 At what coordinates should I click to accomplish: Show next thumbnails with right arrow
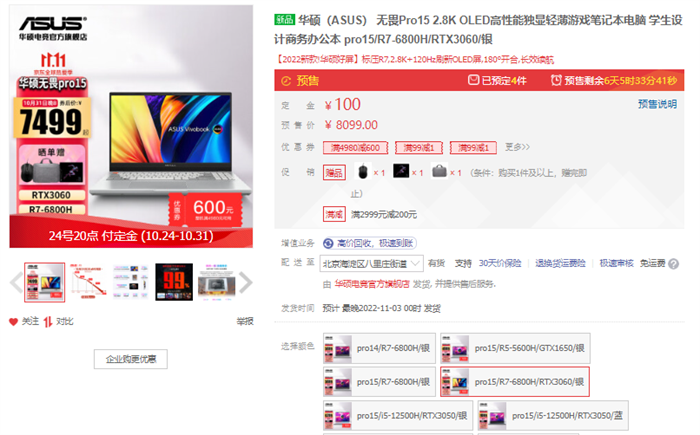(x=246, y=282)
